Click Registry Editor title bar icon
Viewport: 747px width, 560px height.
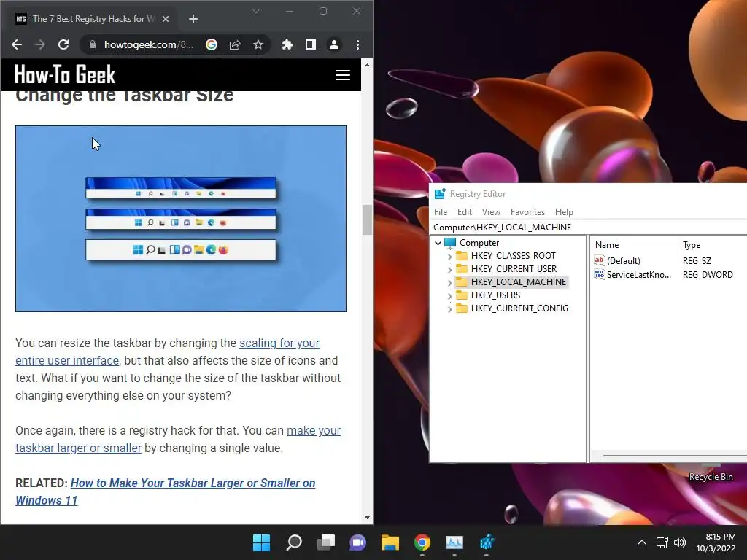coord(440,194)
